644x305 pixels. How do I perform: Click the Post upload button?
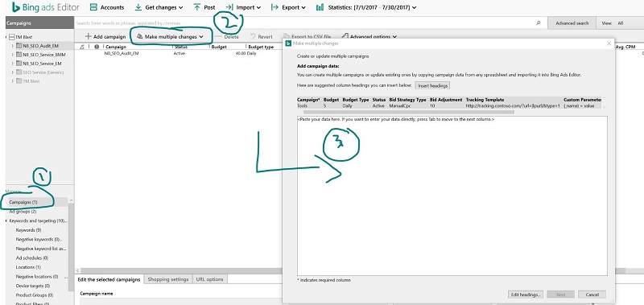coord(204,7)
